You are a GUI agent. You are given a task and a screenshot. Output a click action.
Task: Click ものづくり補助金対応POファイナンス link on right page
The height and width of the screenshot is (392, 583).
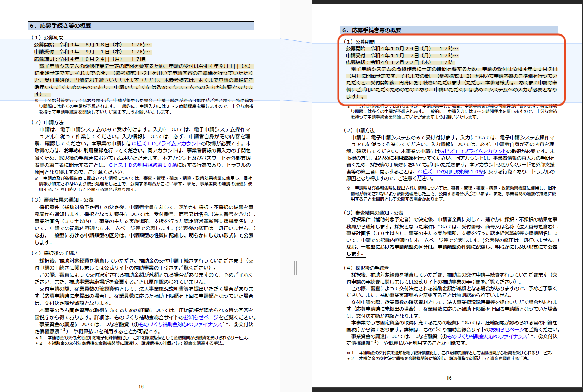[x=487, y=336]
